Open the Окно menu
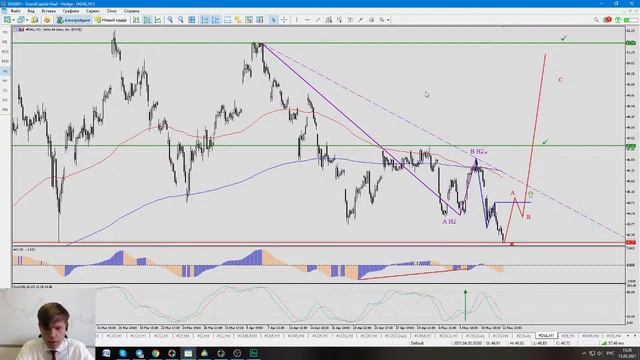The image size is (640, 360). [x=111, y=11]
